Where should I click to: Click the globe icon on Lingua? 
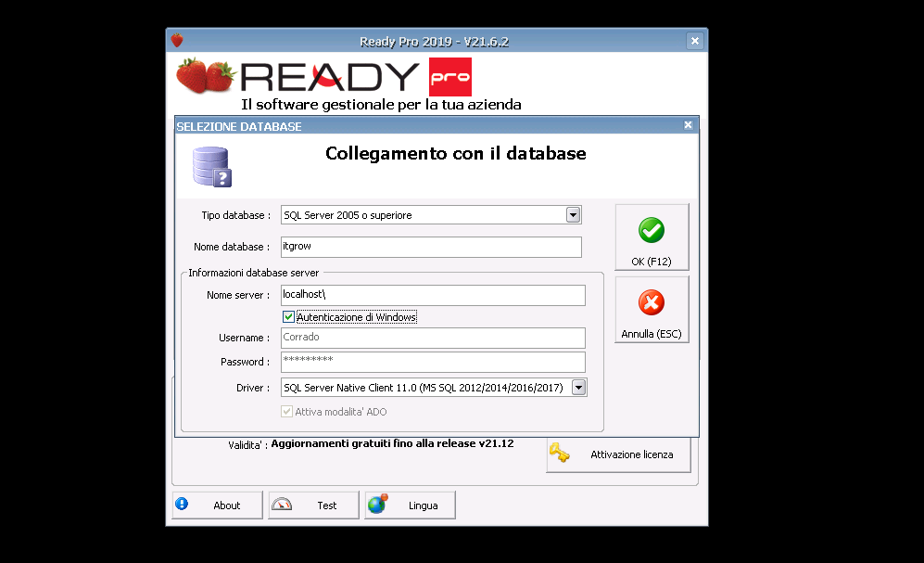tap(378, 504)
